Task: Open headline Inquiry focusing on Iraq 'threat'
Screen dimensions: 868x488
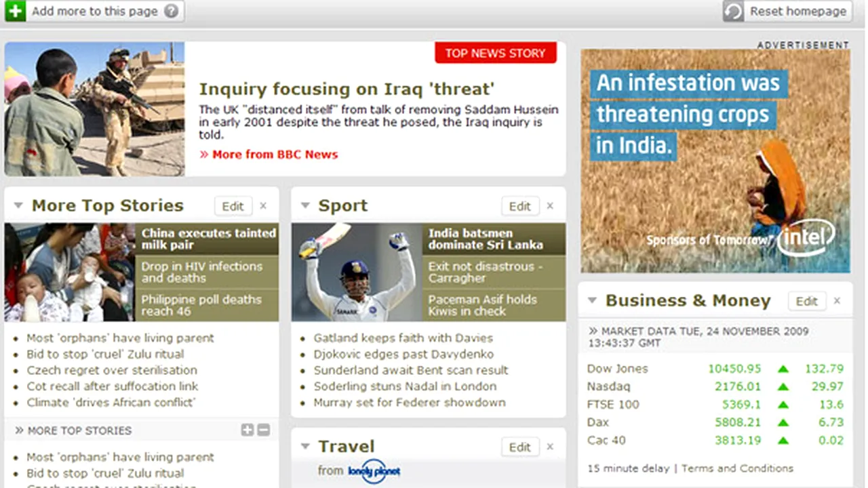Action: [347, 89]
